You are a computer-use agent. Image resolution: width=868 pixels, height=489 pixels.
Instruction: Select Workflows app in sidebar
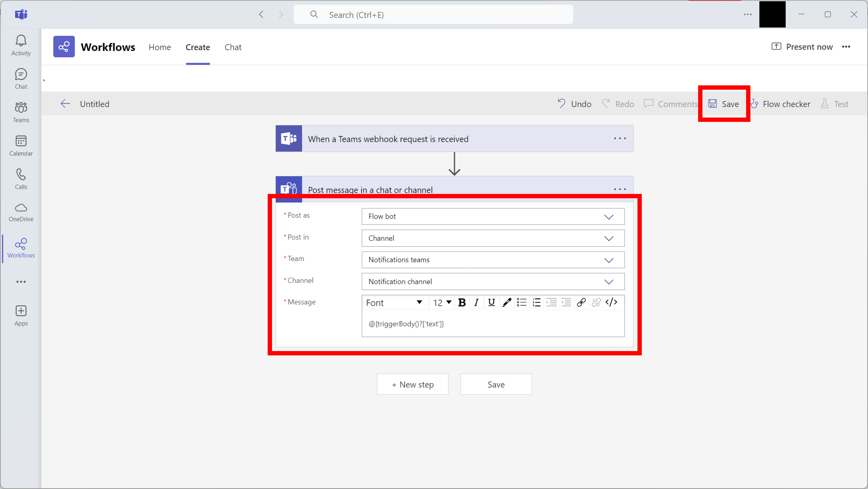point(21,248)
